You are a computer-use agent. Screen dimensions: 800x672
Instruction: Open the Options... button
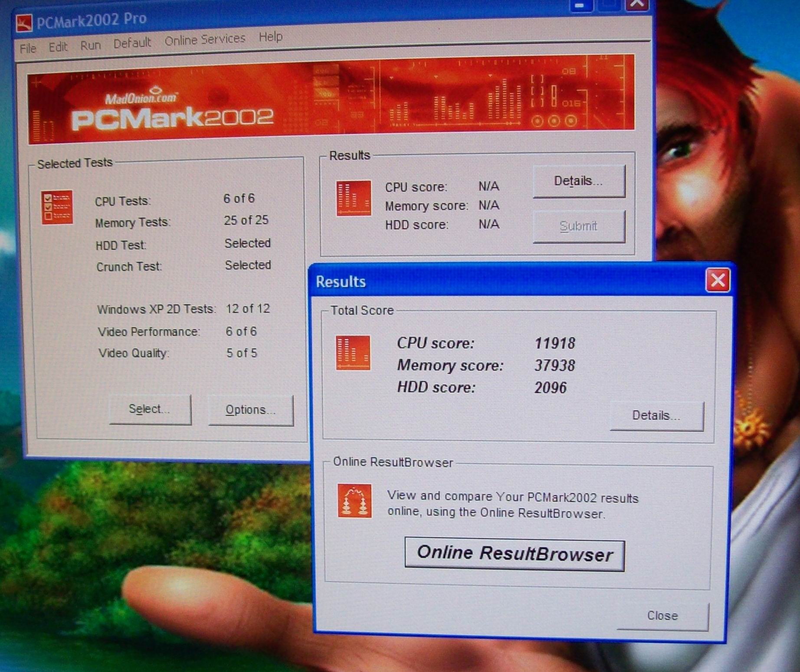point(250,410)
